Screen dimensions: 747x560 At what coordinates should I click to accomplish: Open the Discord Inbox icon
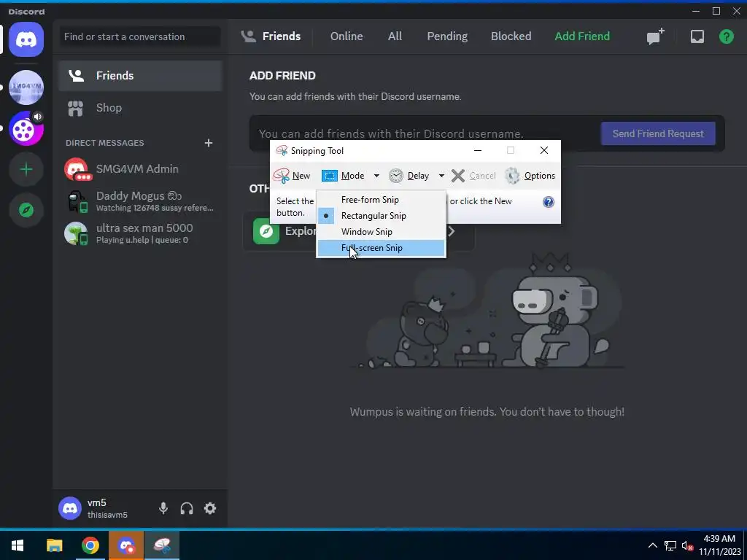(x=697, y=36)
